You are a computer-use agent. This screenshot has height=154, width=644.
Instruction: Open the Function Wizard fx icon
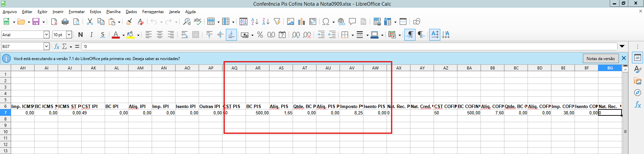point(57,46)
